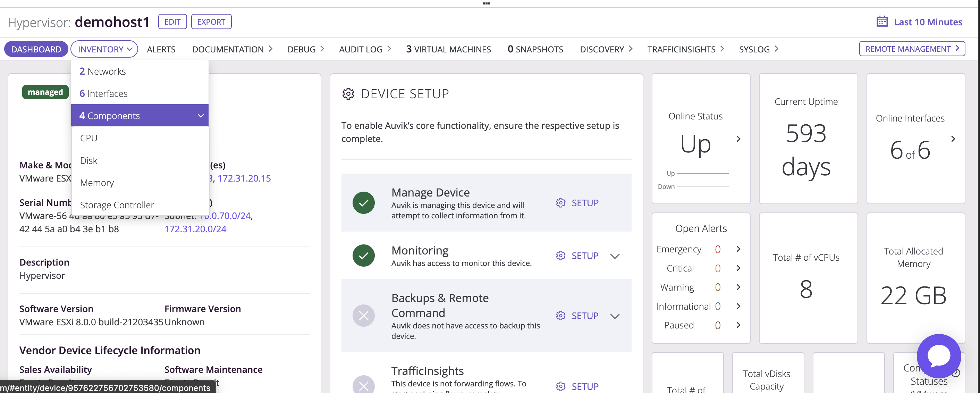This screenshot has height=393, width=980.
Task: Open IP address 172.31.20.15 link
Action: click(244, 178)
